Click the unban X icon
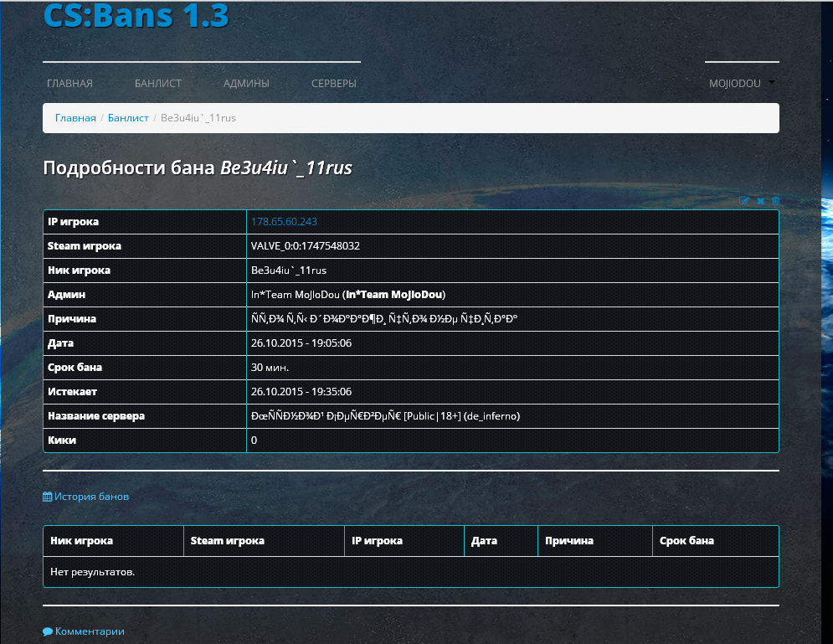 [760, 201]
